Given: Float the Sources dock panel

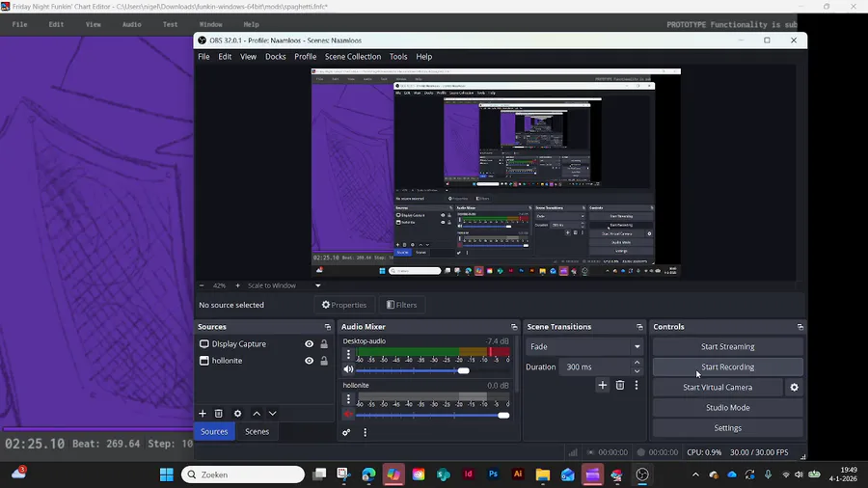Looking at the screenshot, I should click(328, 327).
